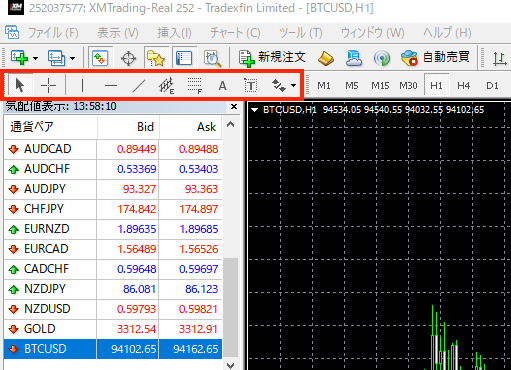The image size is (511, 370).
Task: Toggle the 自動売買 auto trading button
Action: pos(435,58)
